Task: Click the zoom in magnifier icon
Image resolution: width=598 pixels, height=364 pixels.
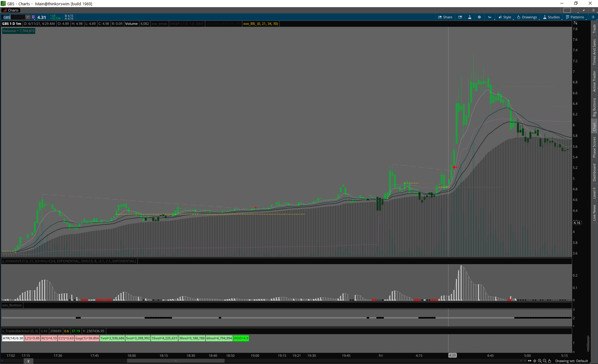Action: pyautogui.click(x=540, y=361)
